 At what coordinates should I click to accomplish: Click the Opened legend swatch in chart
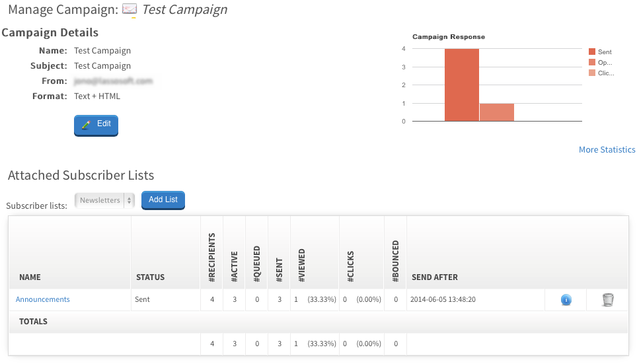pyautogui.click(x=592, y=62)
